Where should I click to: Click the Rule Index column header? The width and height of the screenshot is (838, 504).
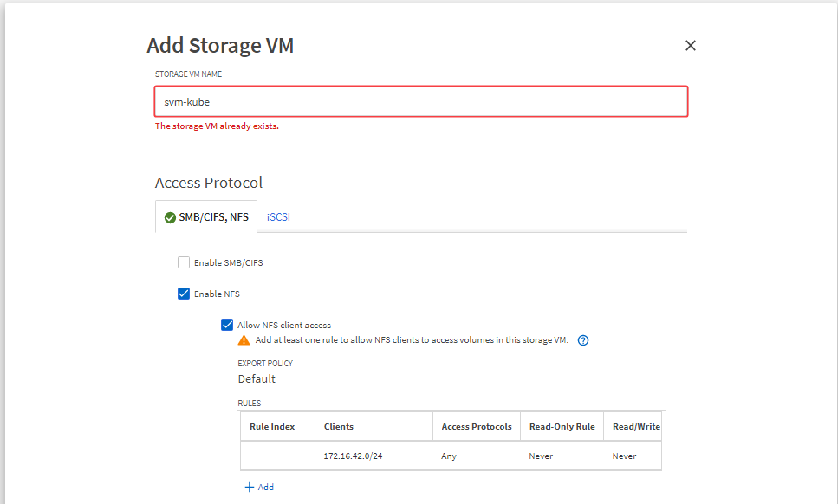[x=272, y=427]
